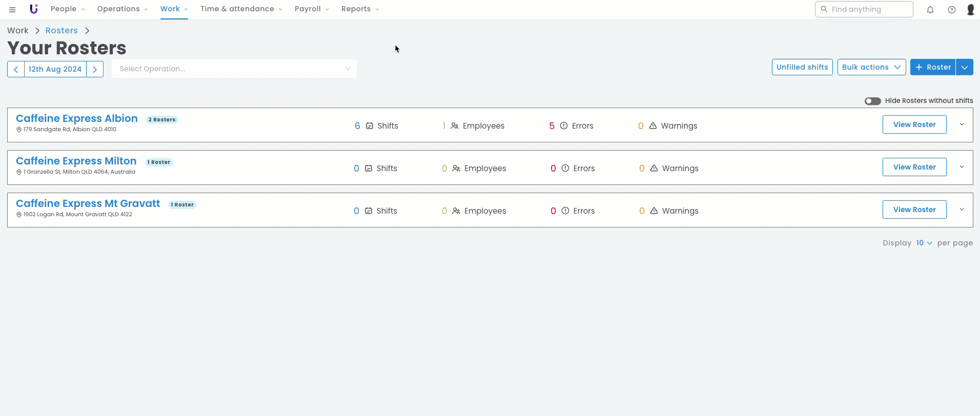This screenshot has width=980, height=416.
Task: Open the Time & attendance menu
Action: (x=241, y=9)
